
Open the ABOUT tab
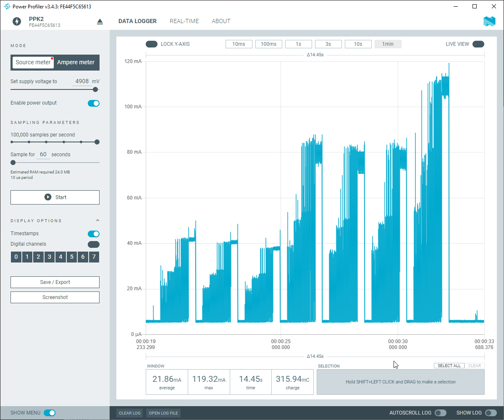pos(221,21)
